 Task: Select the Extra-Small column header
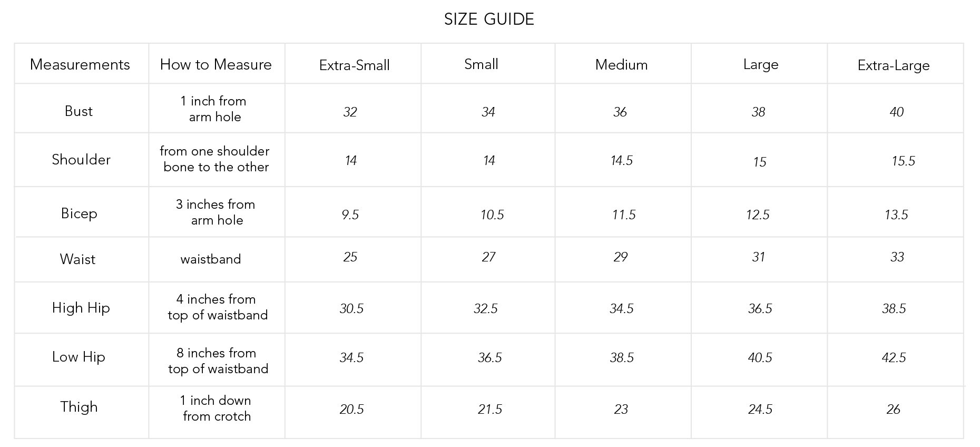click(x=355, y=65)
